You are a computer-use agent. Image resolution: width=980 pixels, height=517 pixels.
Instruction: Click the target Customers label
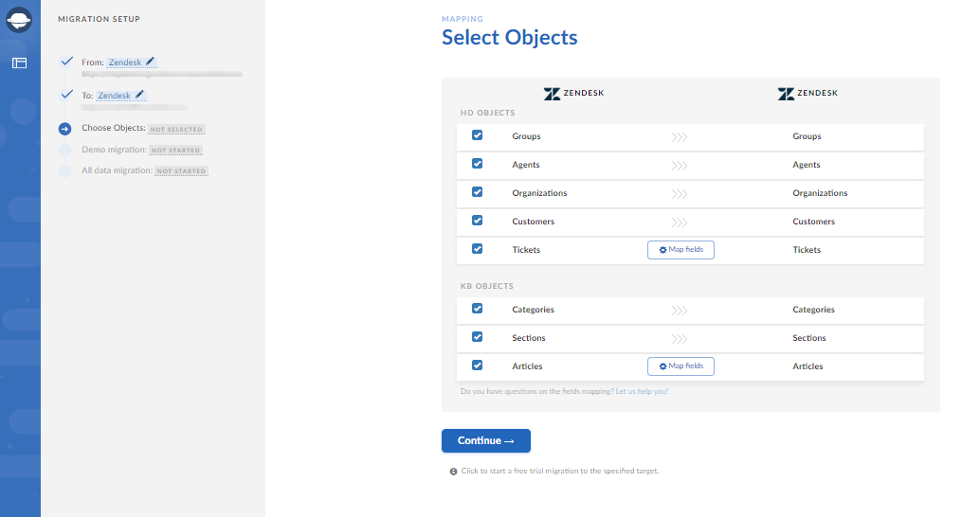[814, 222]
